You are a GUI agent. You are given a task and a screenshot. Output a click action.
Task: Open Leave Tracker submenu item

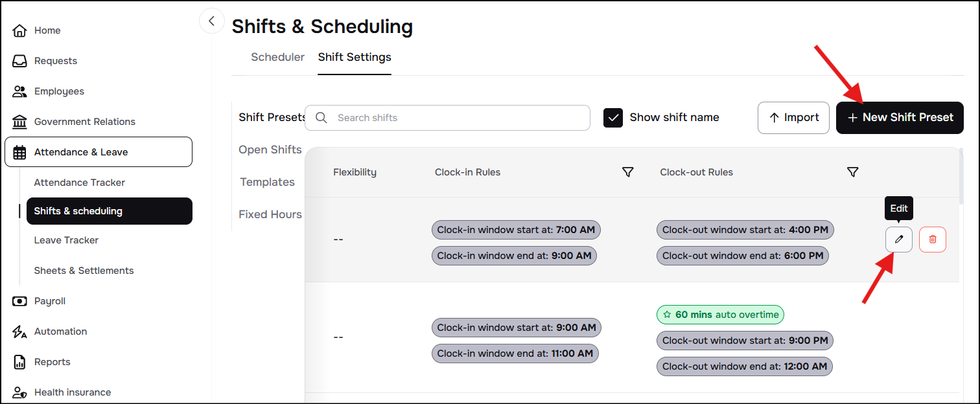point(66,240)
